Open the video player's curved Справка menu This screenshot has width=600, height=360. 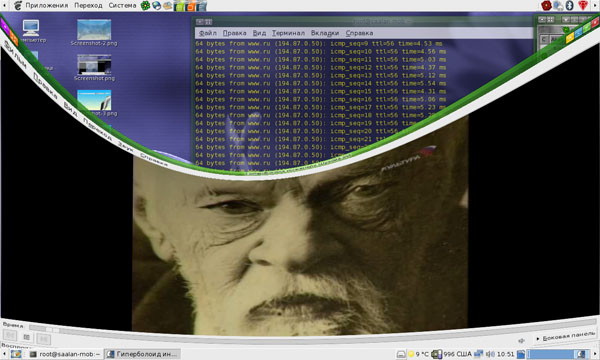pos(154,160)
